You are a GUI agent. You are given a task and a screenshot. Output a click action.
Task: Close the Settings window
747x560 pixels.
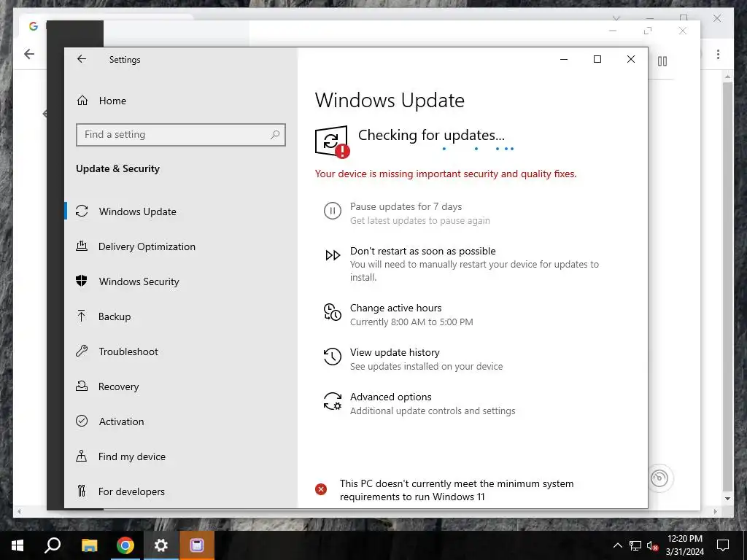(x=631, y=59)
